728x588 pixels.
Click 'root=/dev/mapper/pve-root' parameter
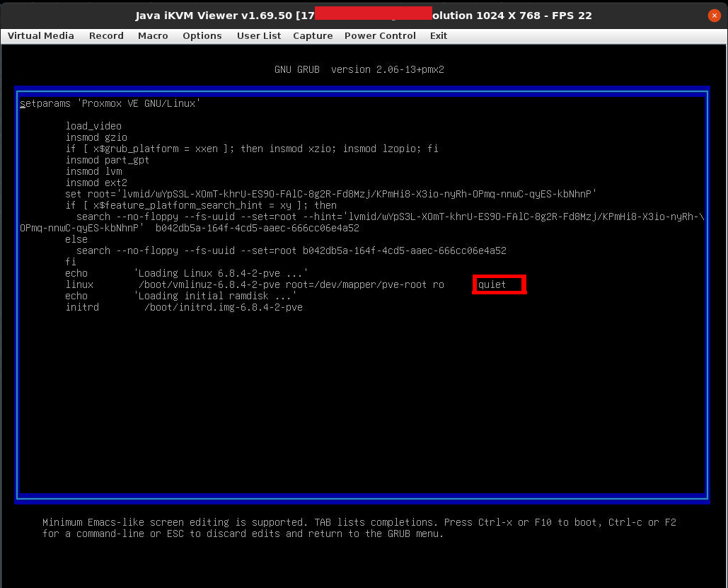(x=356, y=284)
